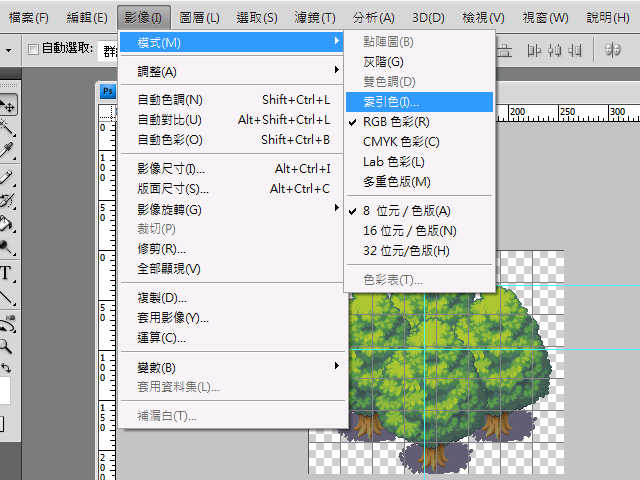Switch to Lab 色彩(L) mode
The image size is (640, 480).
tap(420, 162)
